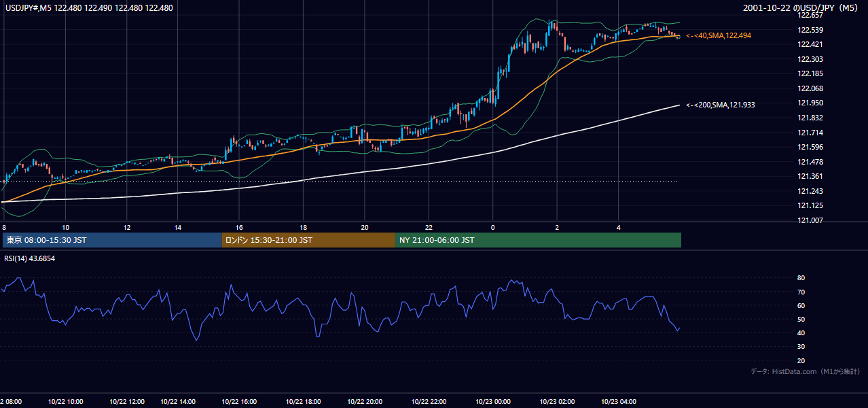Select the 東京 08:00-15:30 JST session bar
This screenshot has height=408, width=868.
112,240
